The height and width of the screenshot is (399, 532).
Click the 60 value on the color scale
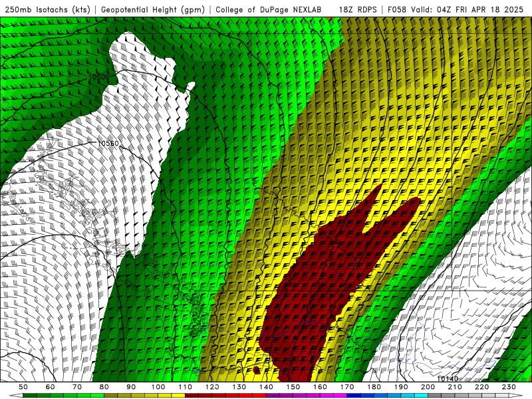tap(50, 387)
